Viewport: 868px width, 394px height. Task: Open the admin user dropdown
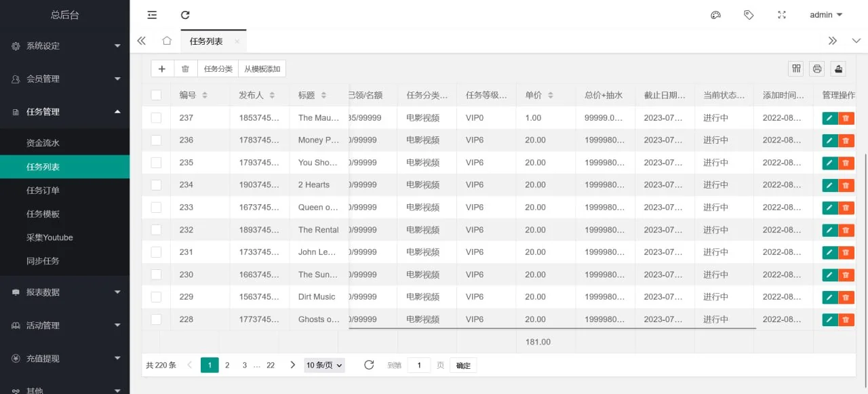pos(826,15)
